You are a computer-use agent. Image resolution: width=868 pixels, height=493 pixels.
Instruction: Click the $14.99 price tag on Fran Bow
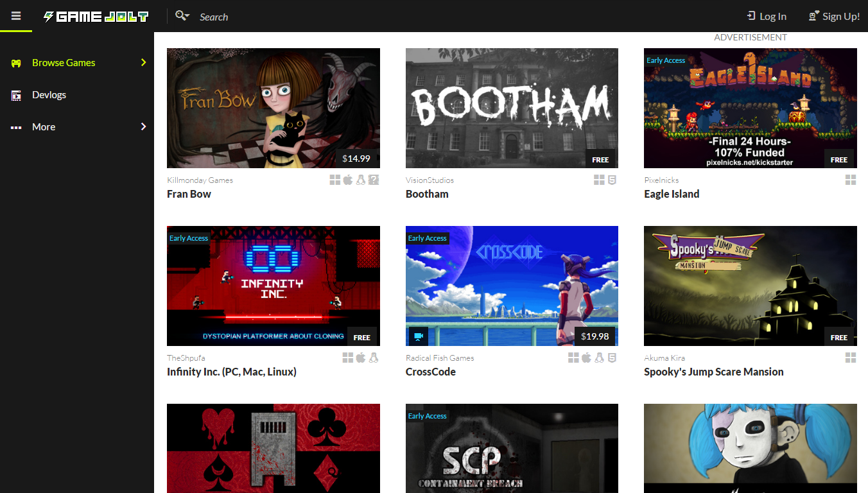tap(356, 159)
